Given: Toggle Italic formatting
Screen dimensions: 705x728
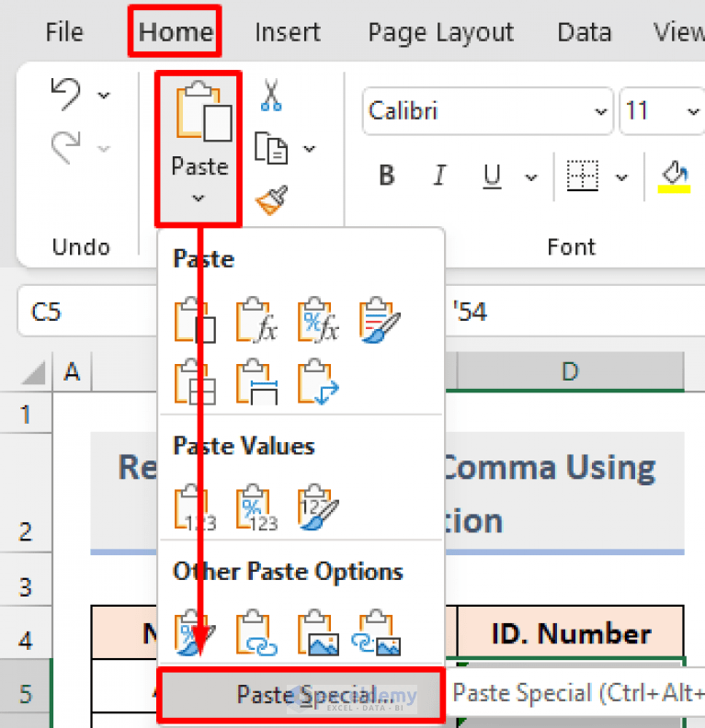Looking at the screenshot, I should coord(439,176).
